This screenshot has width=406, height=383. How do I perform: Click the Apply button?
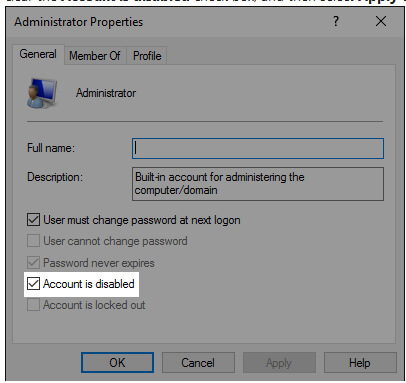click(x=279, y=362)
